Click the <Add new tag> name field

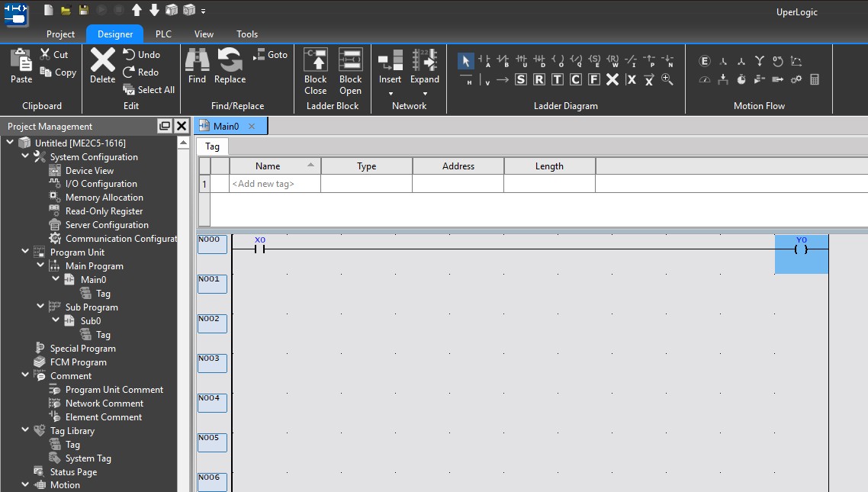coord(275,184)
